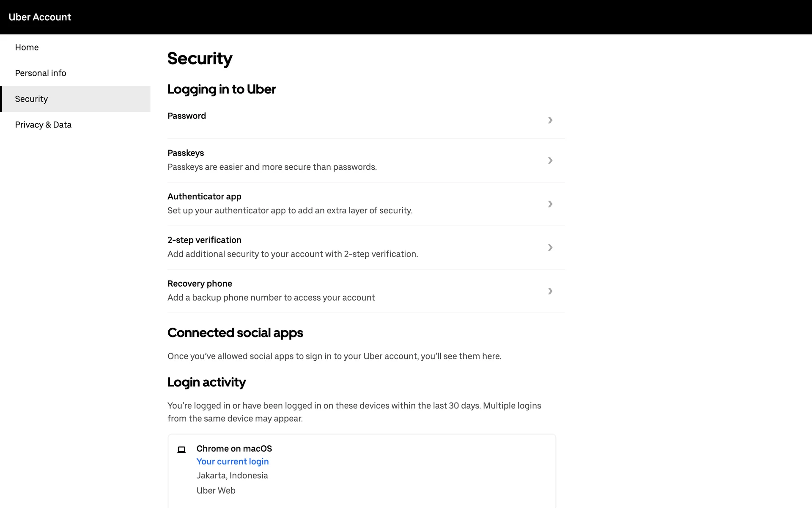Click the Password row label
812x508 pixels.
187,116
